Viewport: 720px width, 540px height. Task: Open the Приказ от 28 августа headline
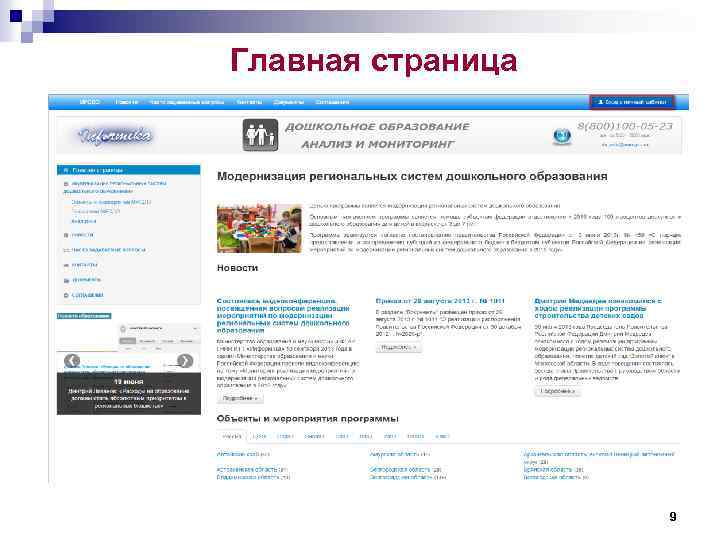pyautogui.click(x=440, y=301)
